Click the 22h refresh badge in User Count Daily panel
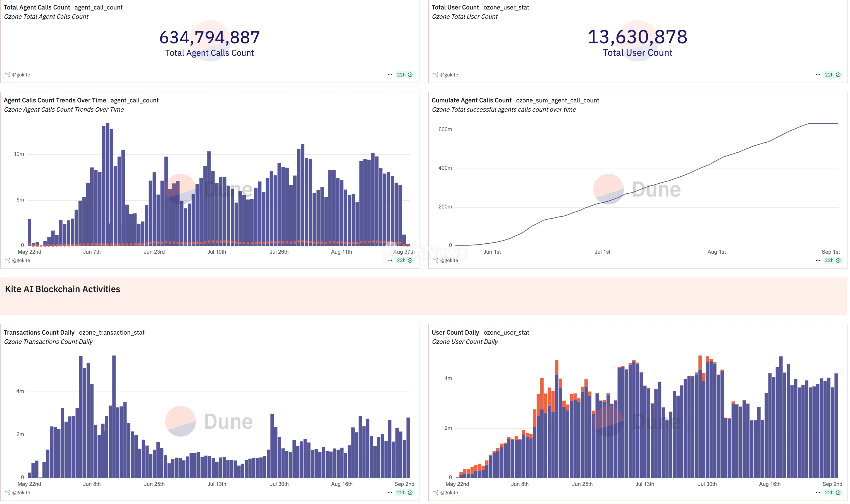Viewport: 850px width, 504px height. 832,493
